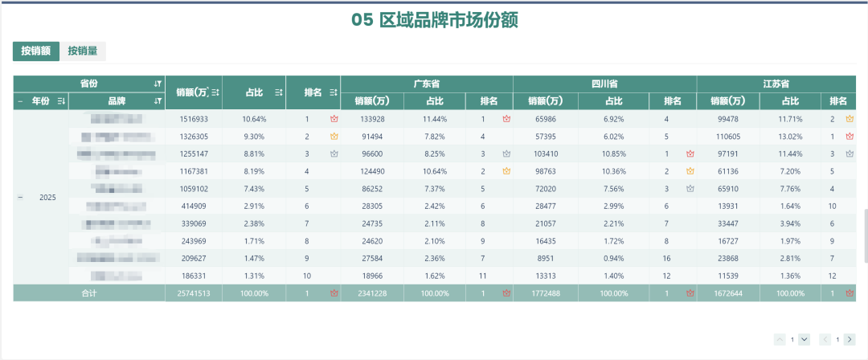This screenshot has width=868, height=360.
Task: Sort by the overall 排名 column icon
Action: [334, 92]
